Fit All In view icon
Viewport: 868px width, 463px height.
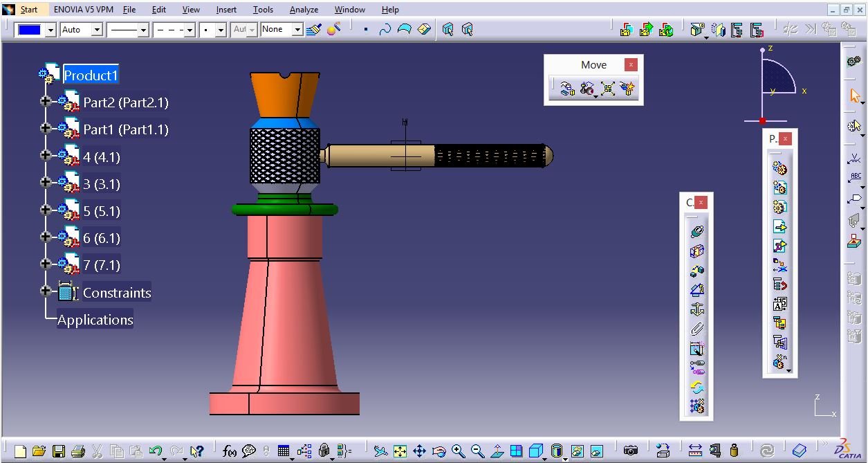pyautogui.click(x=400, y=451)
